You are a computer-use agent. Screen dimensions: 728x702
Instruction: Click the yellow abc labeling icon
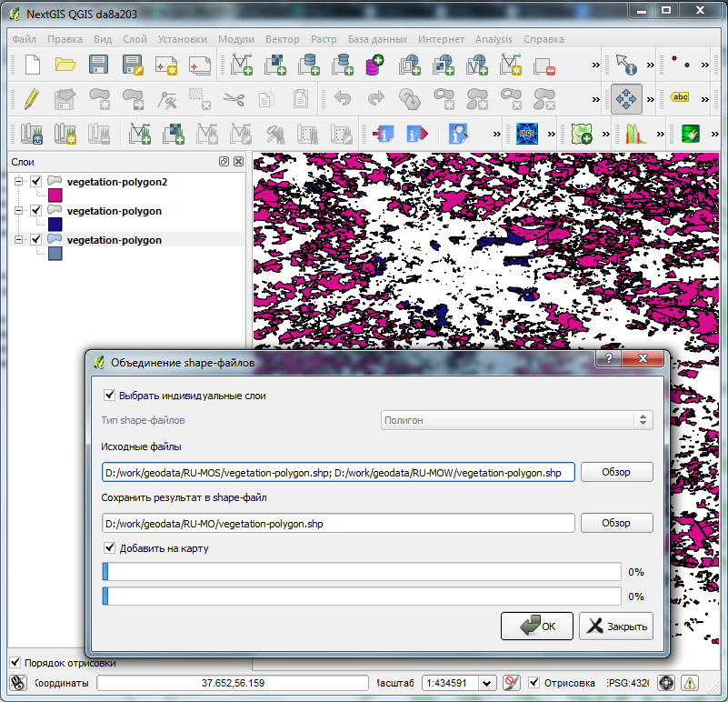point(680,98)
